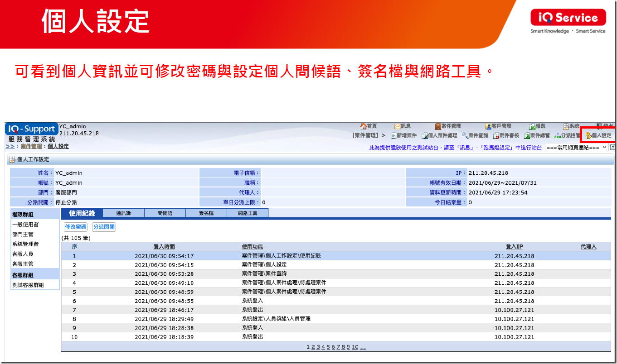Click 案件管理 breadcrumb link

point(31,146)
